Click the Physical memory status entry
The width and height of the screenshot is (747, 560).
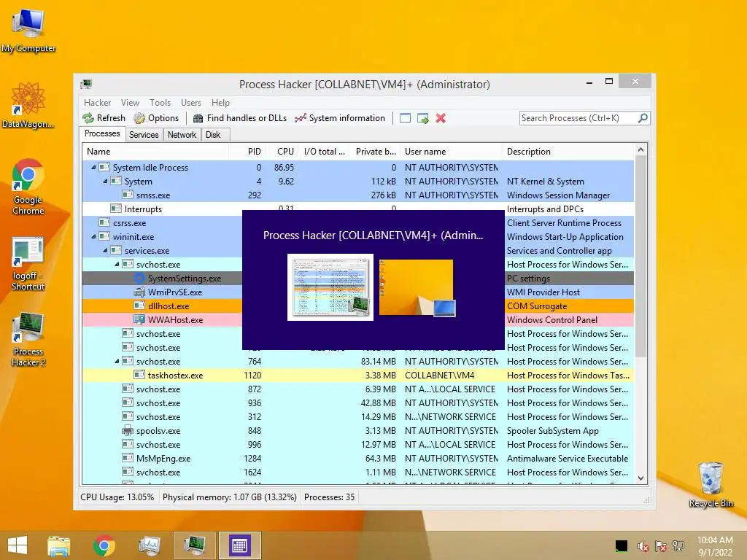click(230, 497)
